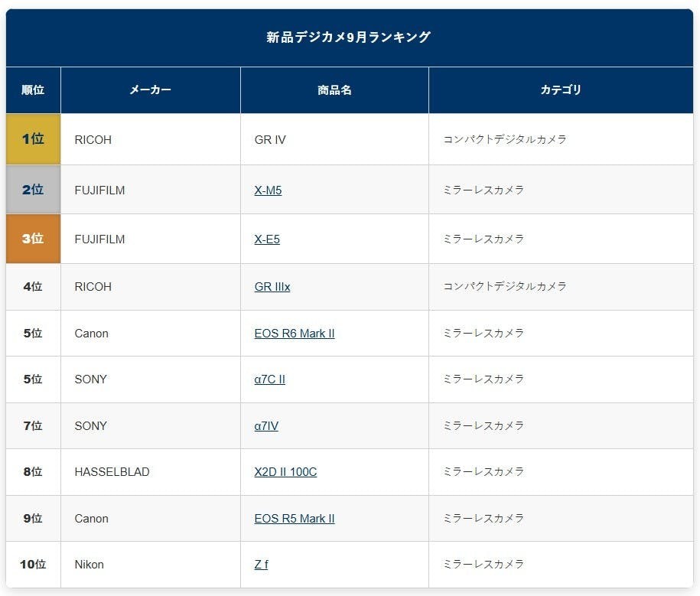This screenshot has height=596, width=700.
Task: Click Canon in the EOS R5 row
Action: pyautogui.click(x=92, y=519)
